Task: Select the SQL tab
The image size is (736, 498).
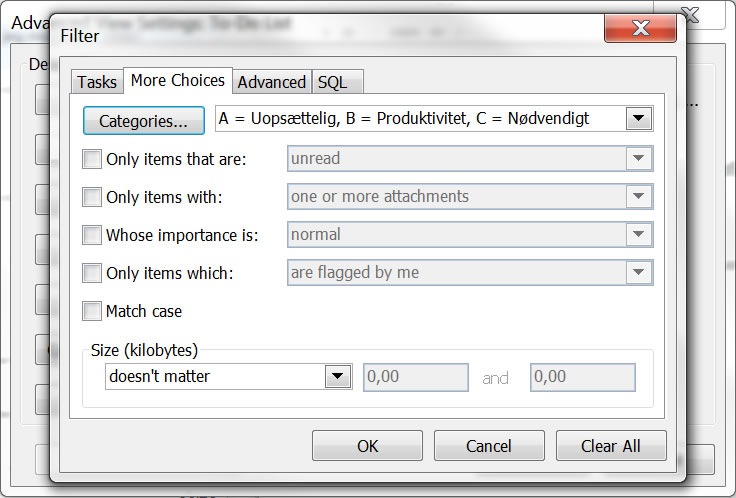Action: [x=333, y=82]
